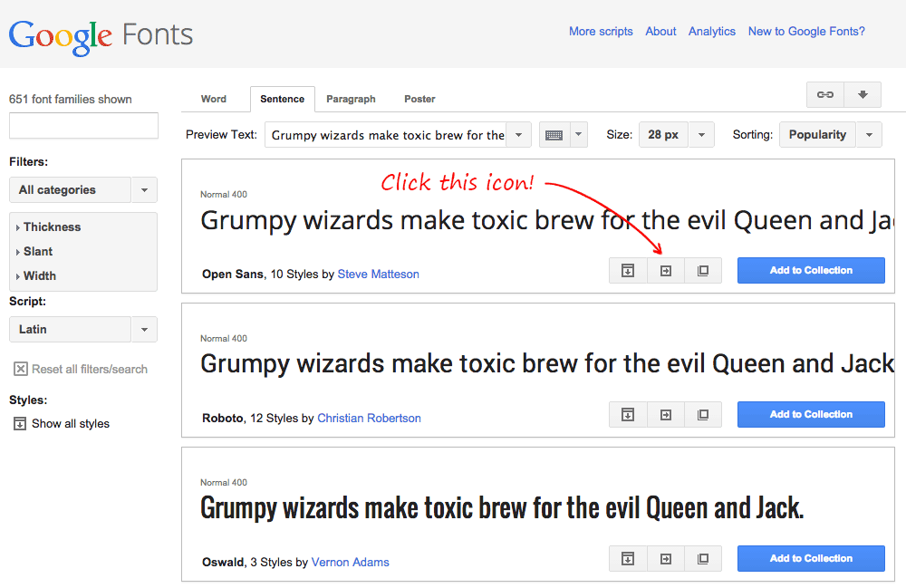The image size is (906, 588).
Task: Add Roboto to Collection
Action: [x=811, y=415]
